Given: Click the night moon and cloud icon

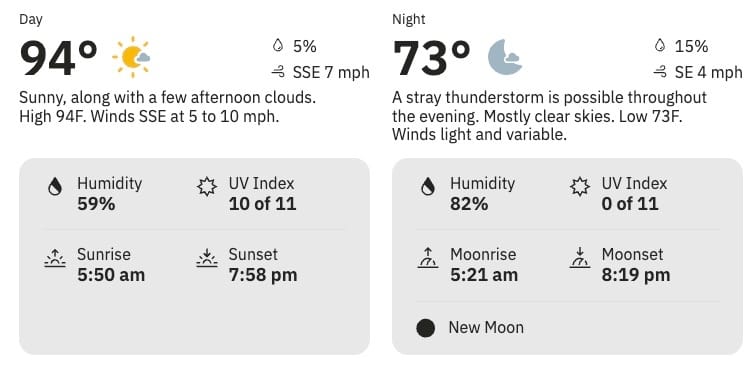Looking at the screenshot, I should pyautogui.click(x=504, y=57).
